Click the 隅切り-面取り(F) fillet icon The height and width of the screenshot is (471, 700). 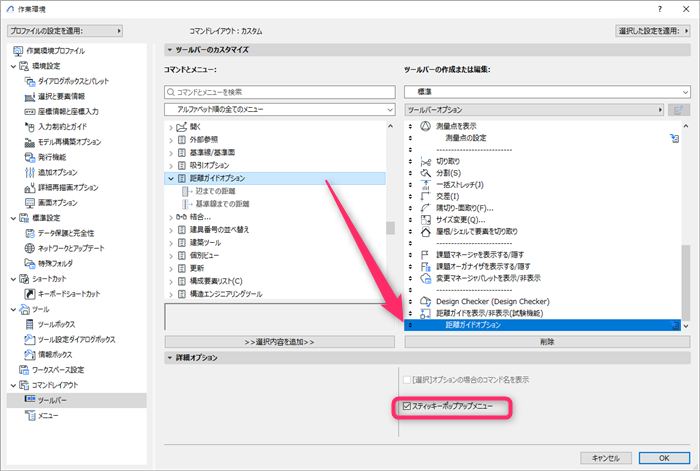[x=426, y=208]
